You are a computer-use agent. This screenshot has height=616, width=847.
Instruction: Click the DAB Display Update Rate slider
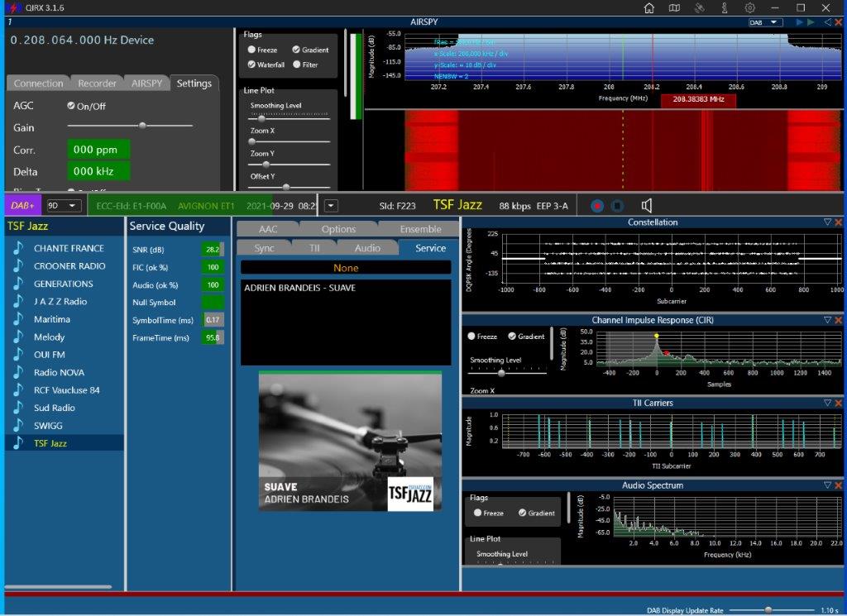(772, 610)
